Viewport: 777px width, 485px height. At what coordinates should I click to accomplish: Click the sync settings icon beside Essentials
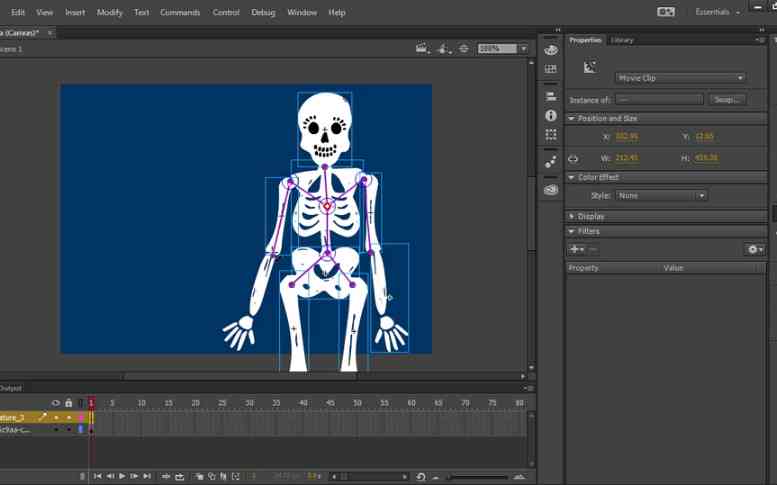click(x=666, y=12)
